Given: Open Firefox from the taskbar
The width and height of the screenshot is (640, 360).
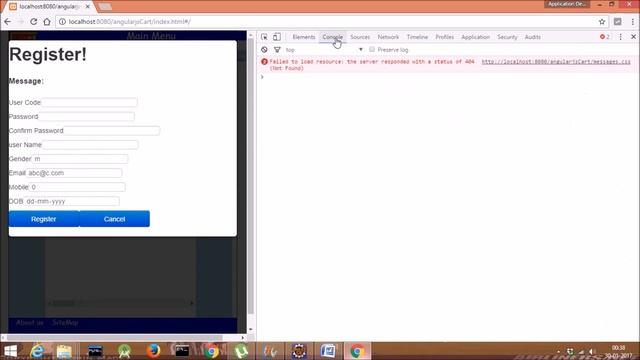Looking at the screenshot, I should (153, 351).
